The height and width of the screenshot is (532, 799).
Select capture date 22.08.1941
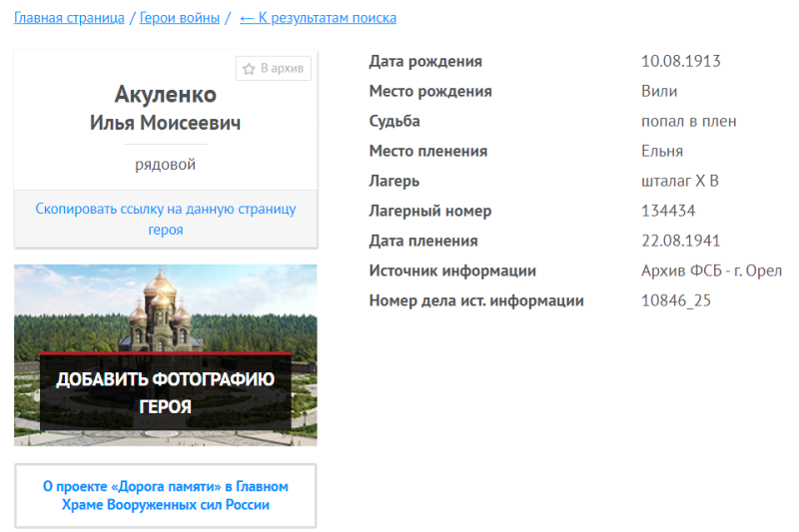coord(681,241)
